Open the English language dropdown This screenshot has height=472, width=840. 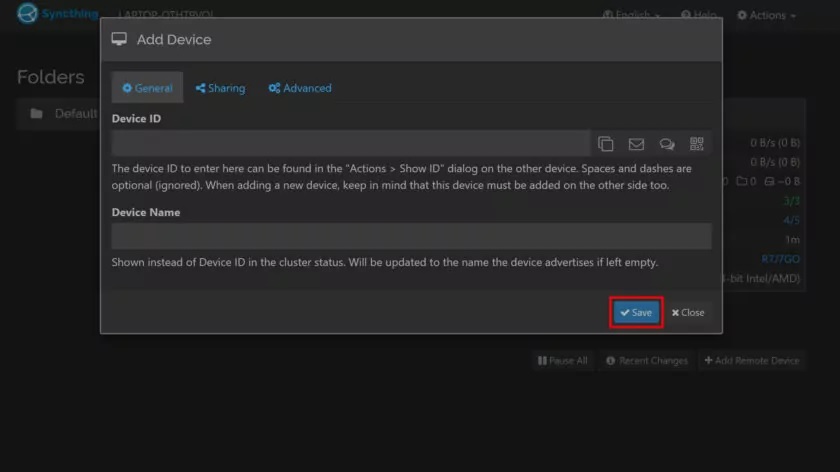631,15
